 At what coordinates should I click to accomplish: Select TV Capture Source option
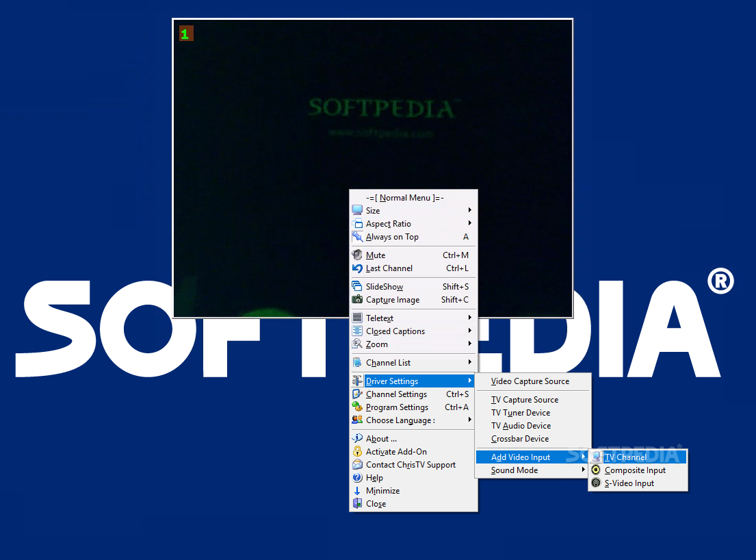pos(533,399)
